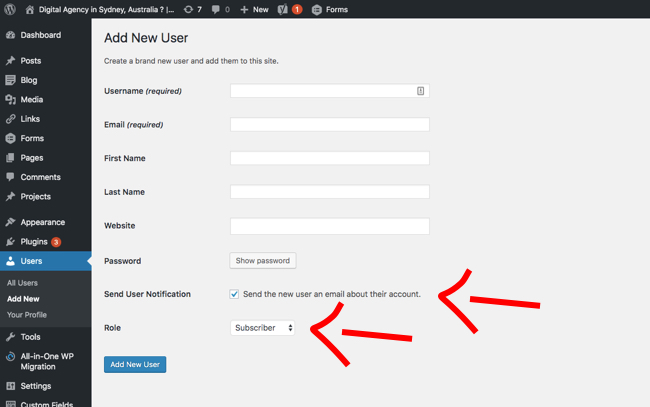The image size is (650, 407).
Task: Click into the Username input field
Action: (330, 91)
